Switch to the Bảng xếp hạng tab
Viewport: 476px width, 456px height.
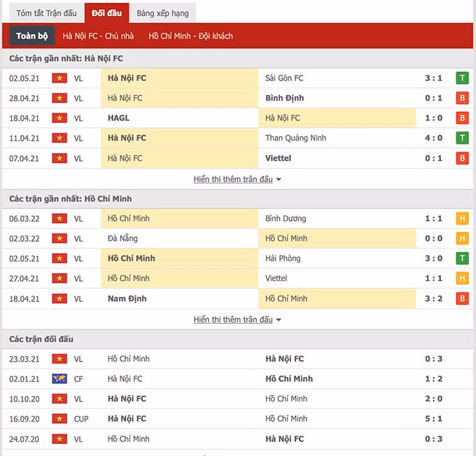162,13
